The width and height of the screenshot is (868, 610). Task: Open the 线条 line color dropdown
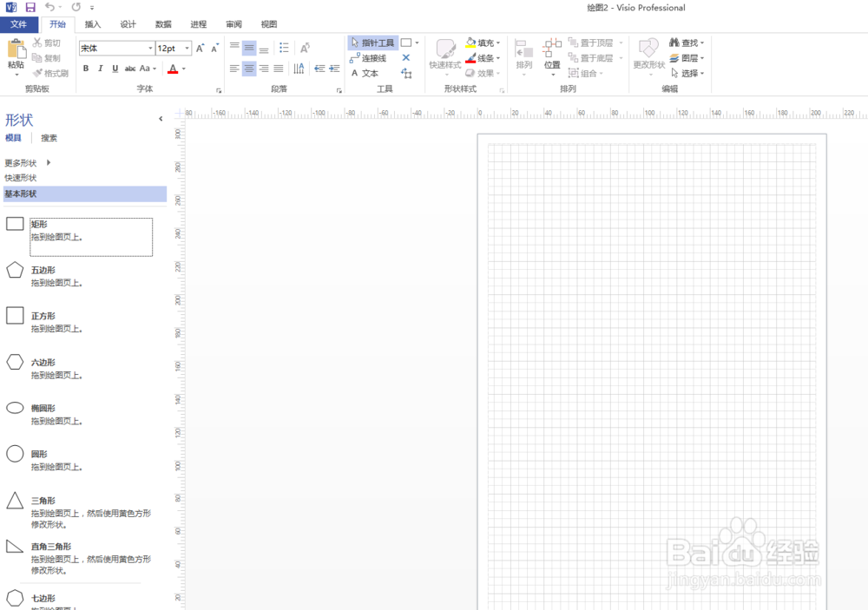pyautogui.click(x=483, y=57)
